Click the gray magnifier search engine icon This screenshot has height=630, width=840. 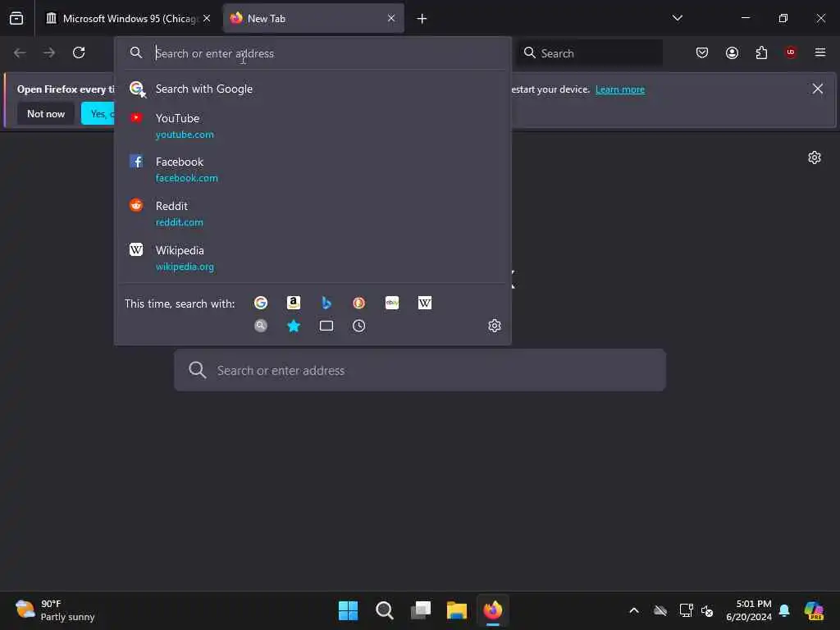pyautogui.click(x=261, y=326)
